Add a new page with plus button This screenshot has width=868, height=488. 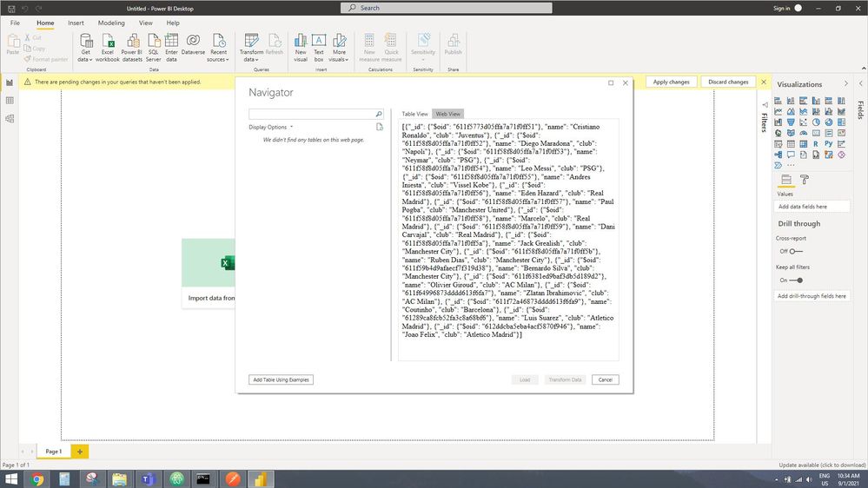click(x=80, y=452)
